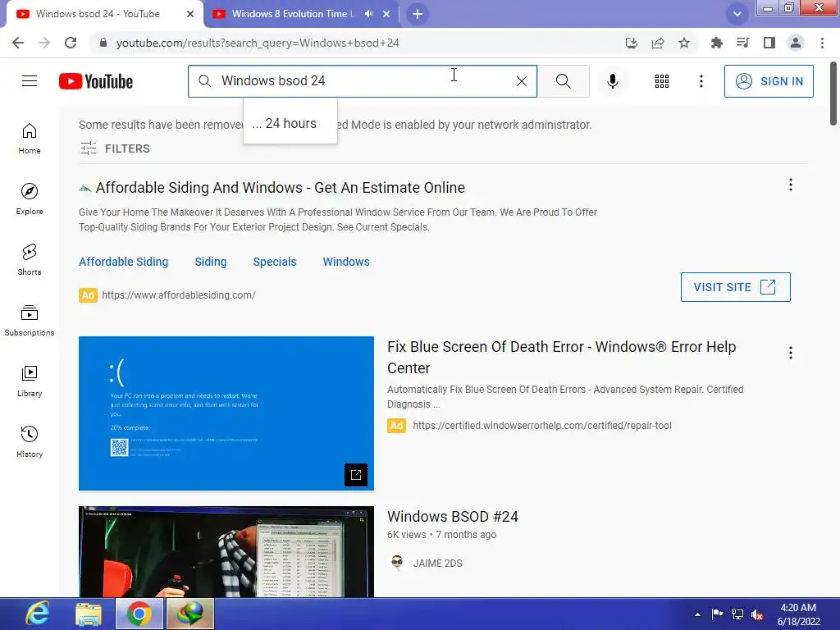Open YouTube settings three-dot menu

pyautogui.click(x=701, y=81)
